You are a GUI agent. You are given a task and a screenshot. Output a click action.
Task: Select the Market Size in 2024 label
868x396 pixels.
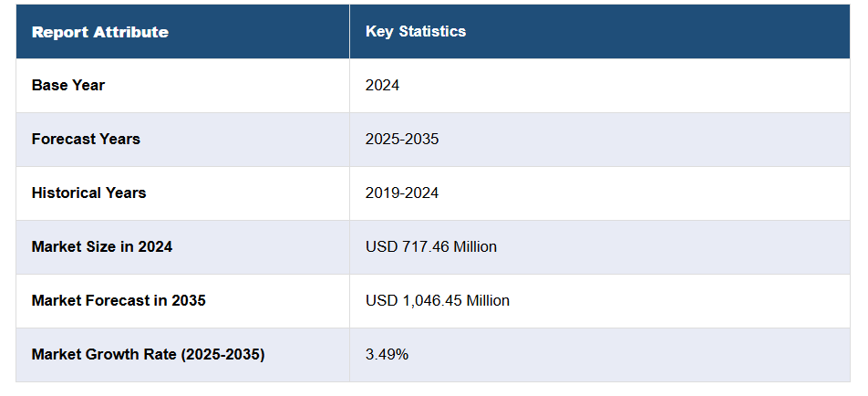pos(102,247)
